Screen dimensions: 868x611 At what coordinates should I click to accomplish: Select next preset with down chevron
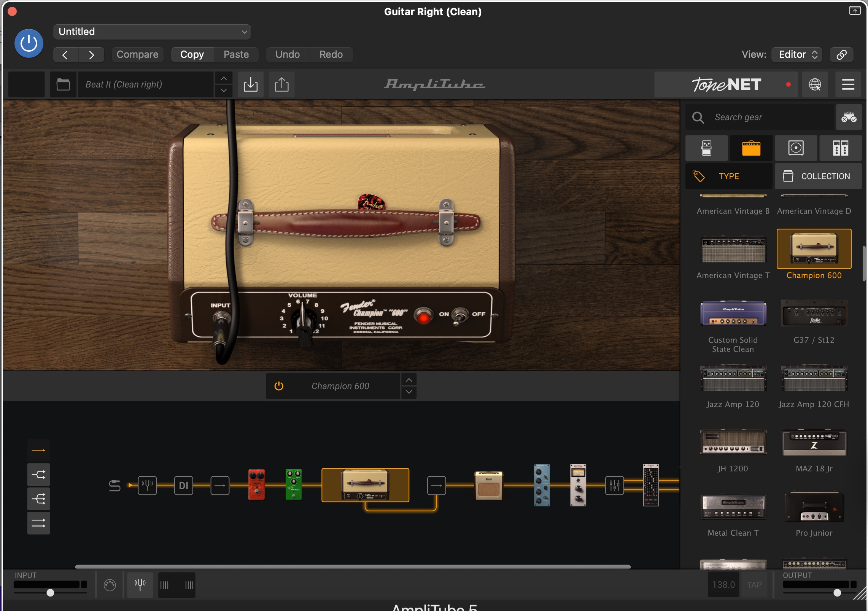coord(224,91)
